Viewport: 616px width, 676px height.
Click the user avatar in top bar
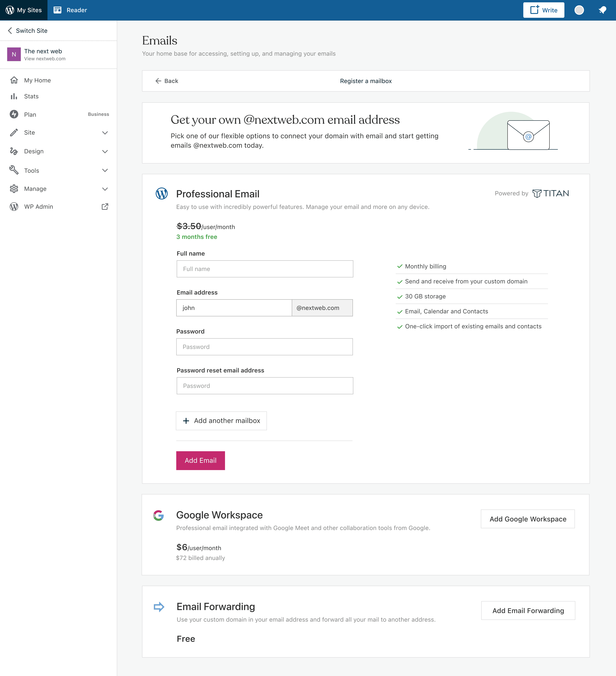[579, 10]
